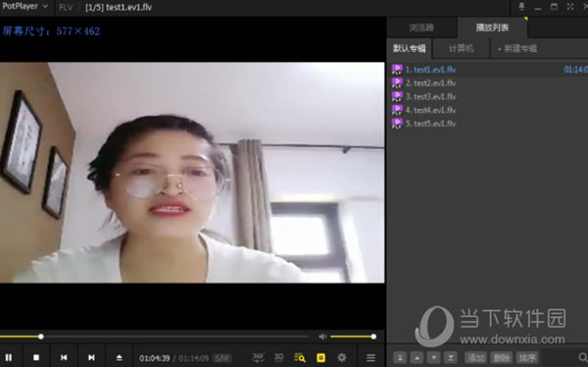Open the subtitle search icon
Viewport: 588px width, 367px height.
click(300, 357)
